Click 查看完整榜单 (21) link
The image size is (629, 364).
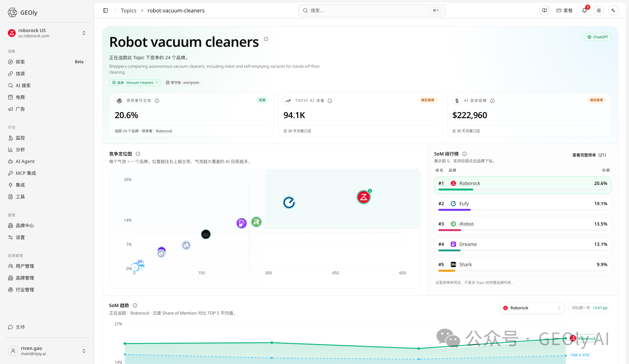(x=589, y=155)
